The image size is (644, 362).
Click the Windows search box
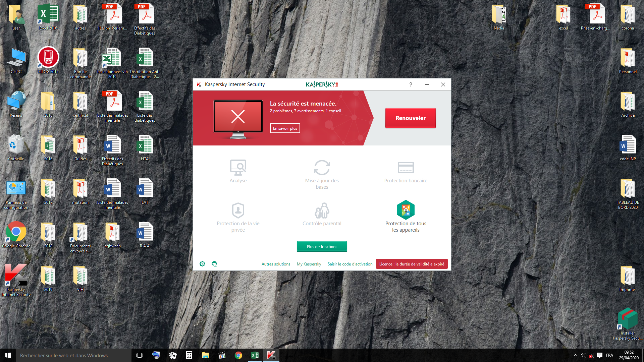click(74, 355)
